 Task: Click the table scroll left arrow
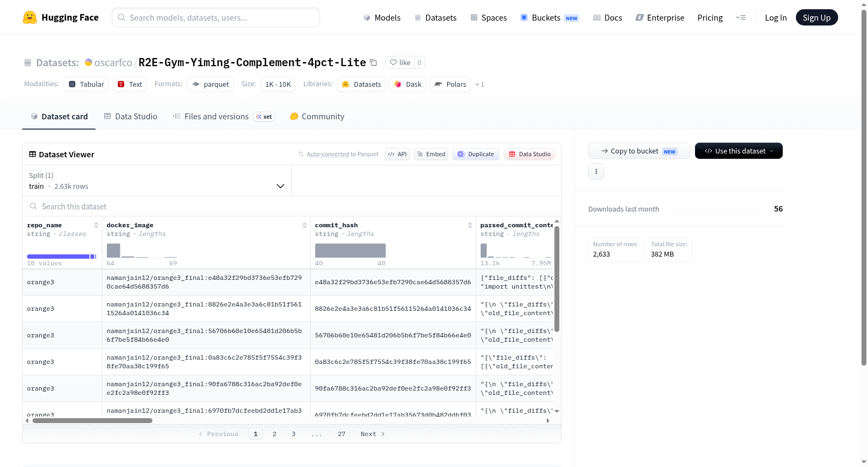(x=27, y=420)
